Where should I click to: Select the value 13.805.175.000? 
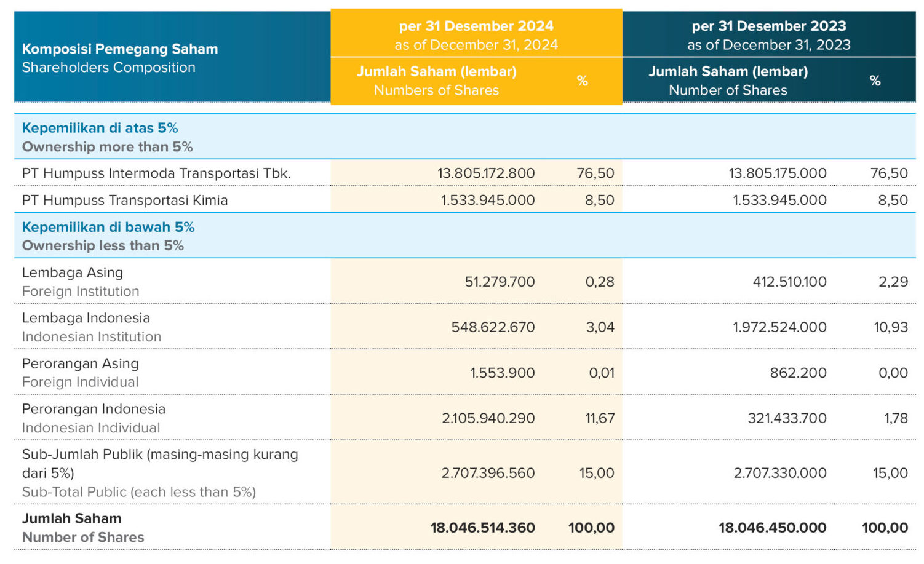778,173
